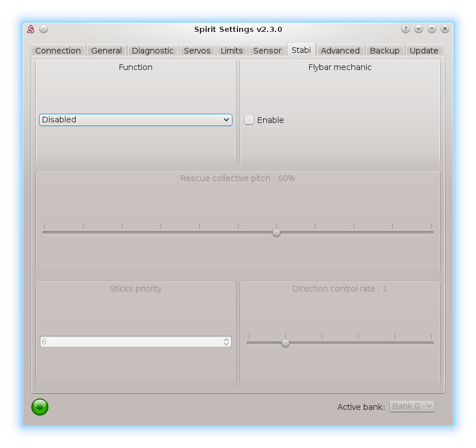Viewport: 476px width, 448px height.
Task: Open the Active bank dropdown
Action: tap(412, 406)
